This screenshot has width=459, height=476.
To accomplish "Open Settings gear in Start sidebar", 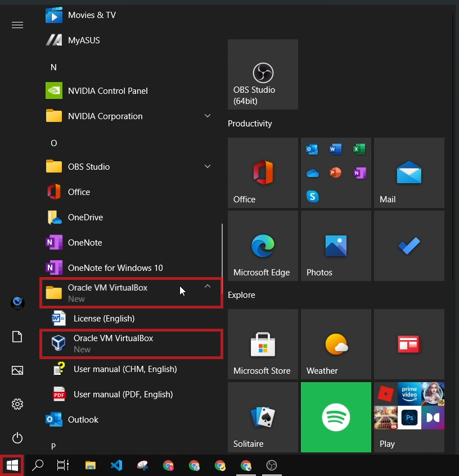I will click(17, 404).
